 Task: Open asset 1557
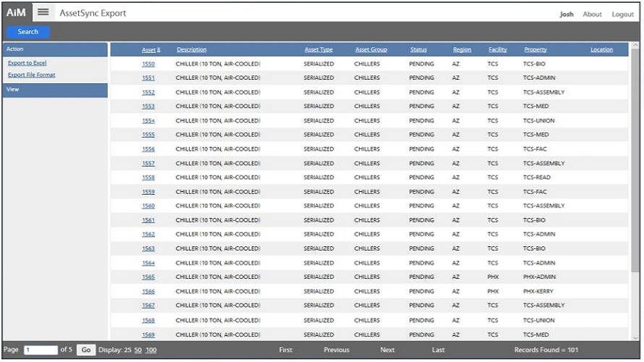[148, 164]
